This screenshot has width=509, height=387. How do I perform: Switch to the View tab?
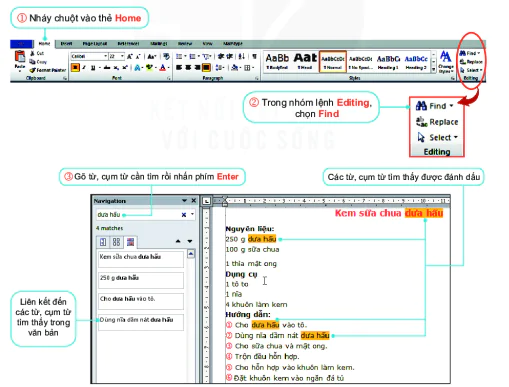[207, 44]
